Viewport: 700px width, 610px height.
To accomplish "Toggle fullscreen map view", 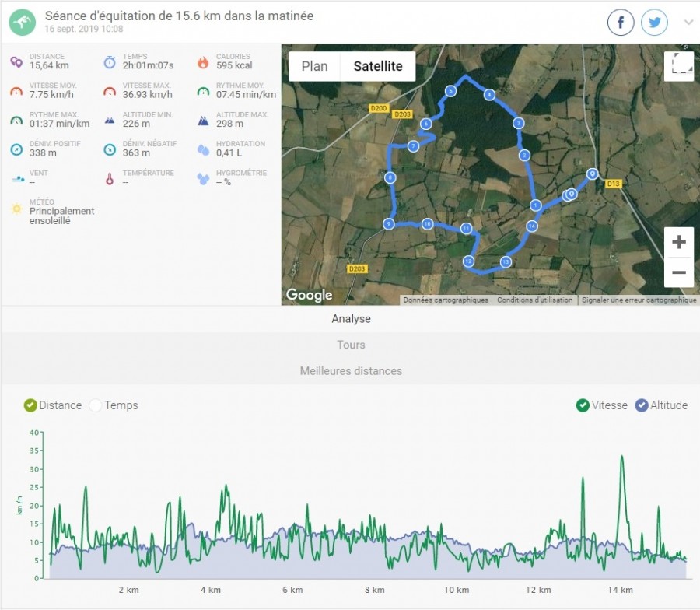I will click(x=678, y=66).
